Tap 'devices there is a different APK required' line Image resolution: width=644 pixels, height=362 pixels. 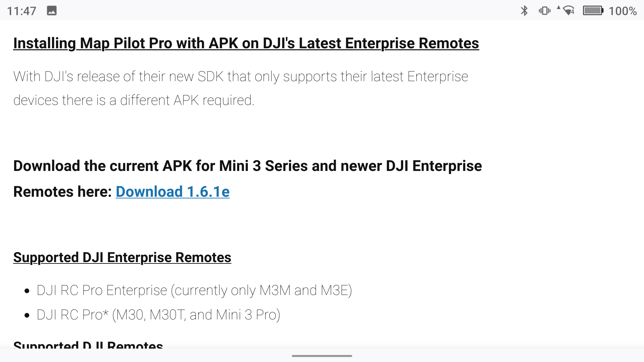pos(134,100)
